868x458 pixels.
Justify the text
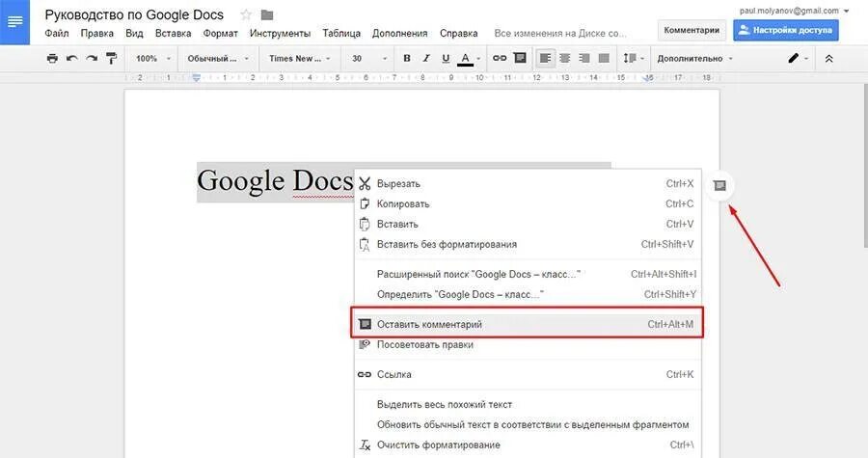coord(604,58)
